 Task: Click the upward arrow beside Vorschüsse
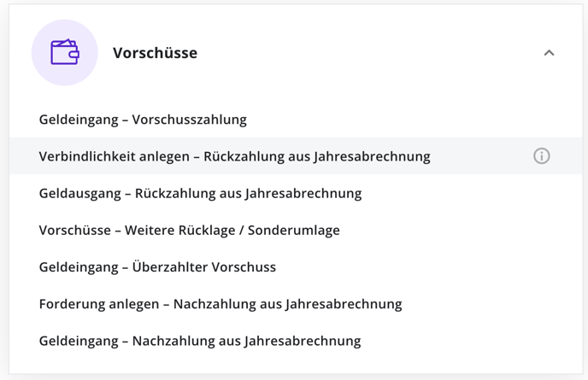pyautogui.click(x=549, y=53)
